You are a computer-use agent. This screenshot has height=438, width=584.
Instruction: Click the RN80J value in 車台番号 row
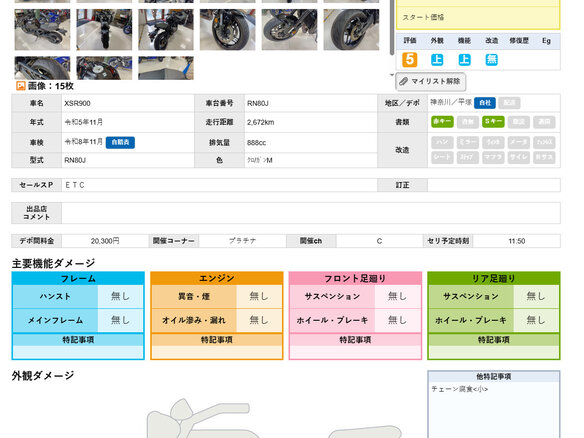click(257, 103)
